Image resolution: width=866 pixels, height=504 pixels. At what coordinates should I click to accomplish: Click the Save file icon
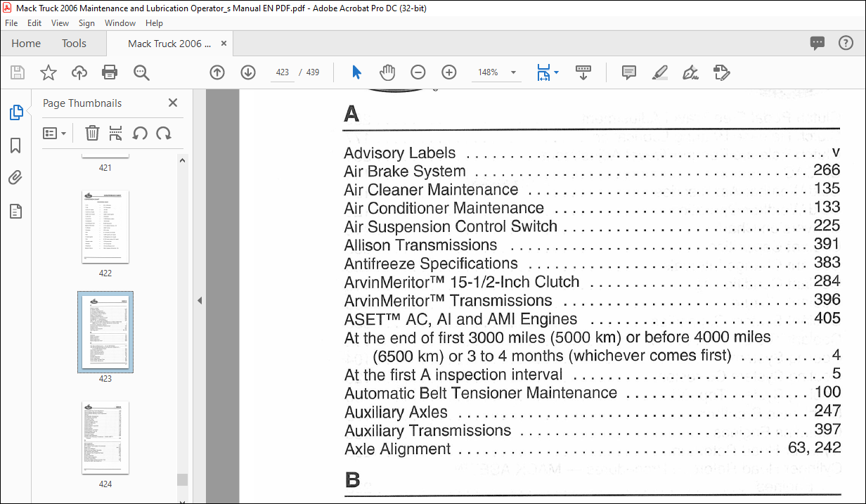[x=18, y=72]
